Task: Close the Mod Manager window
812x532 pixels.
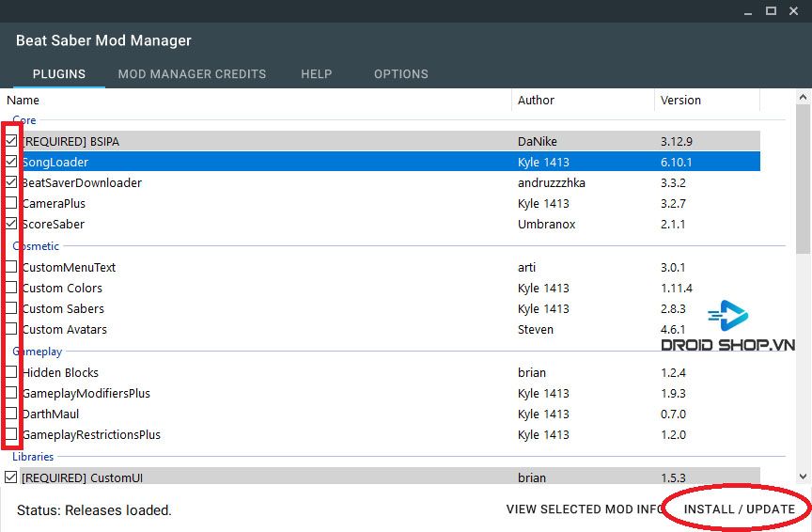Action: coord(793,11)
